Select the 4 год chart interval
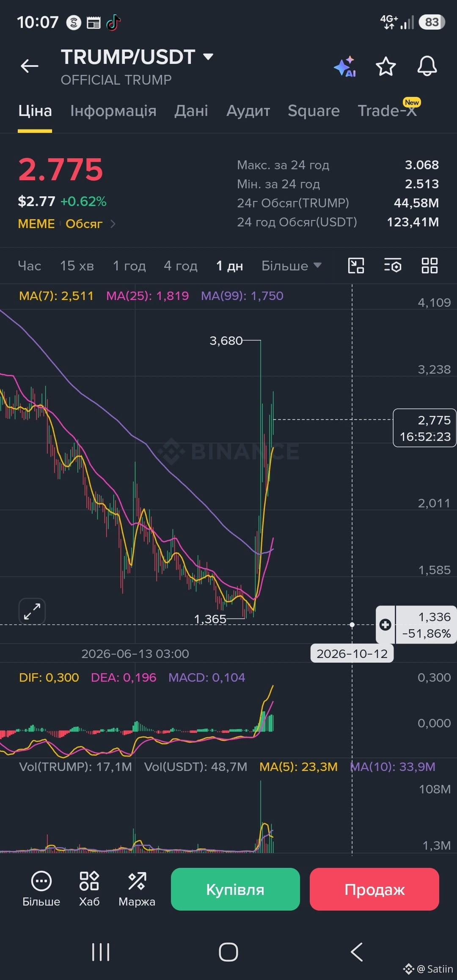The height and width of the screenshot is (980, 457). pyautogui.click(x=181, y=266)
